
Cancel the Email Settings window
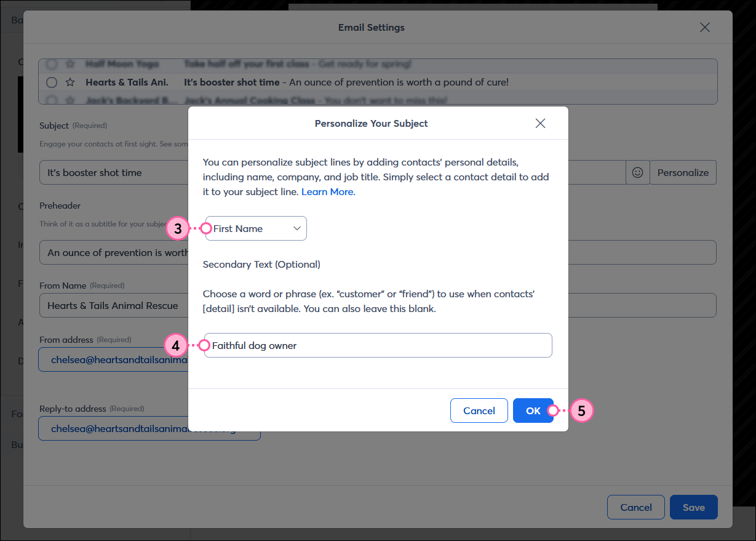(636, 507)
